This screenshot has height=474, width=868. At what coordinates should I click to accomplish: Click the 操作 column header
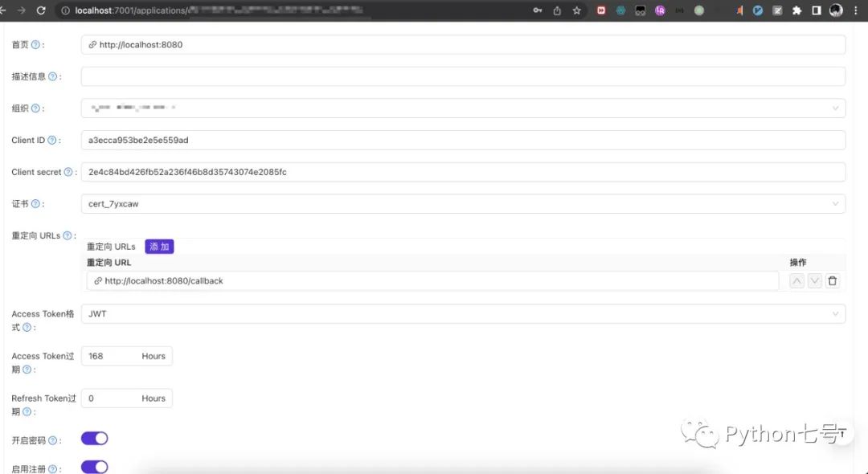[798, 263]
